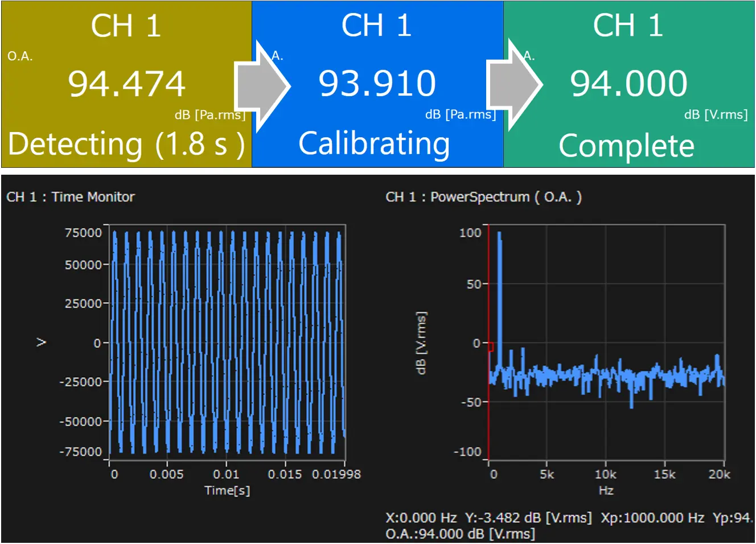Click the 'Hz' frequency axis label
The height and width of the screenshot is (544, 756).
(606, 491)
